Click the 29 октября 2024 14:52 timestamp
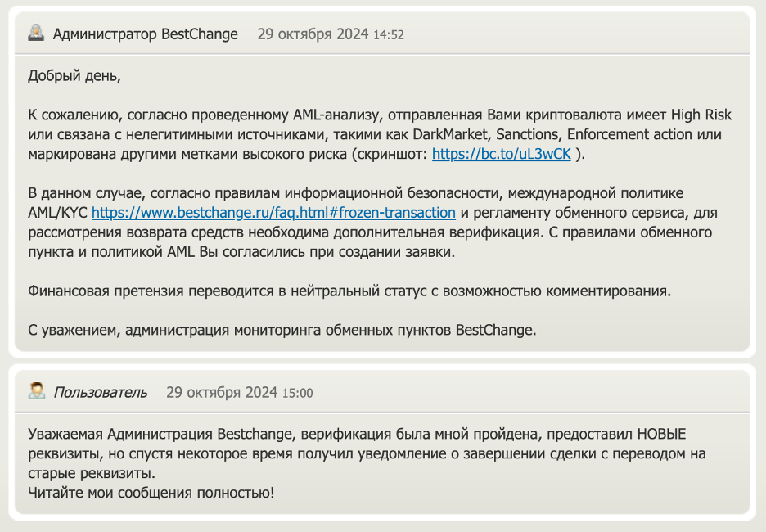 331,34
